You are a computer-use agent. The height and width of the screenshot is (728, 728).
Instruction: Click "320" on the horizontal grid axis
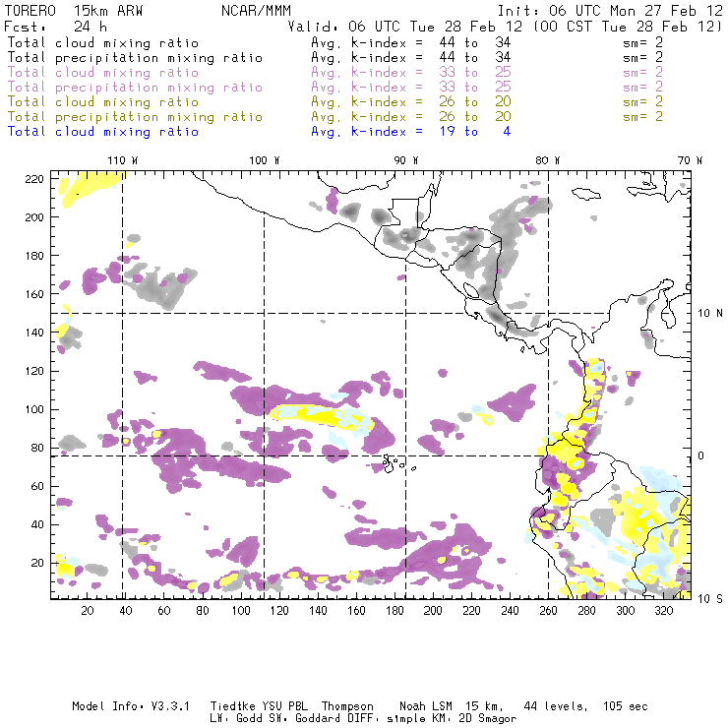(x=663, y=610)
